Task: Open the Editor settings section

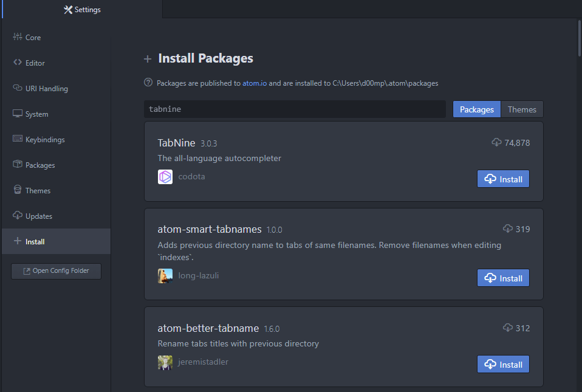Action: point(35,63)
